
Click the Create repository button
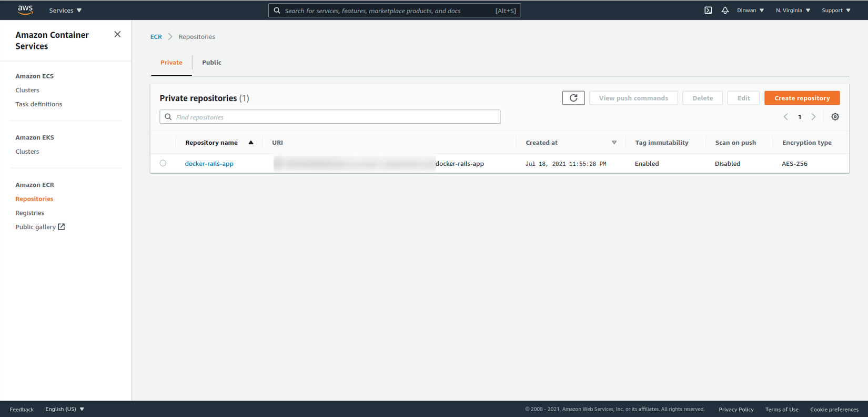[x=802, y=98]
